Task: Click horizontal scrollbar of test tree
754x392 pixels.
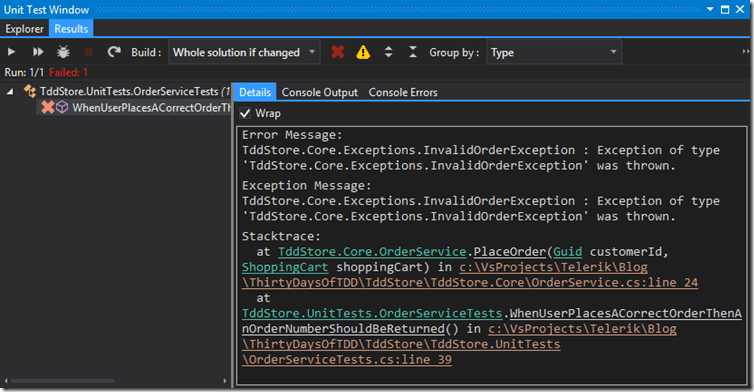Action: pyautogui.click(x=63, y=381)
